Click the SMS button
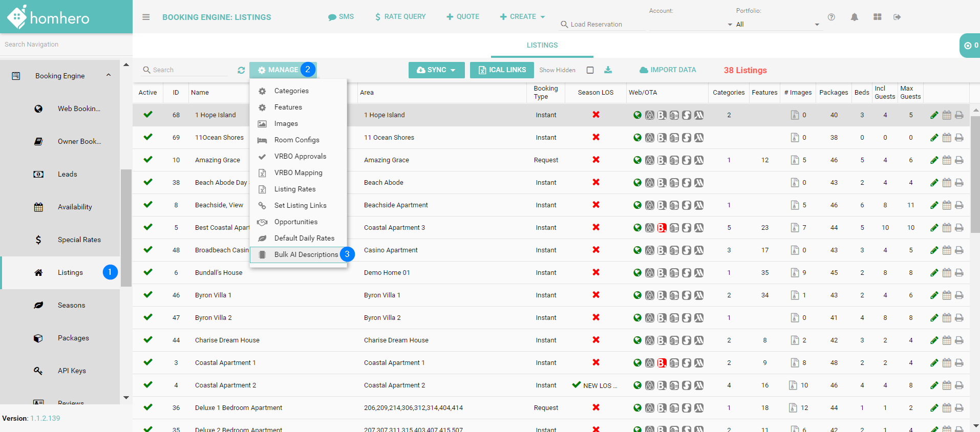This screenshot has width=980, height=432. coord(341,17)
